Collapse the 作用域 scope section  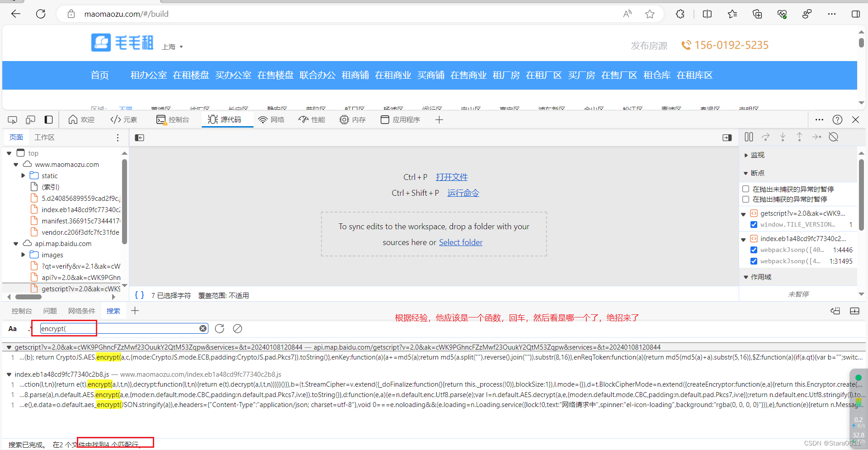(746, 277)
